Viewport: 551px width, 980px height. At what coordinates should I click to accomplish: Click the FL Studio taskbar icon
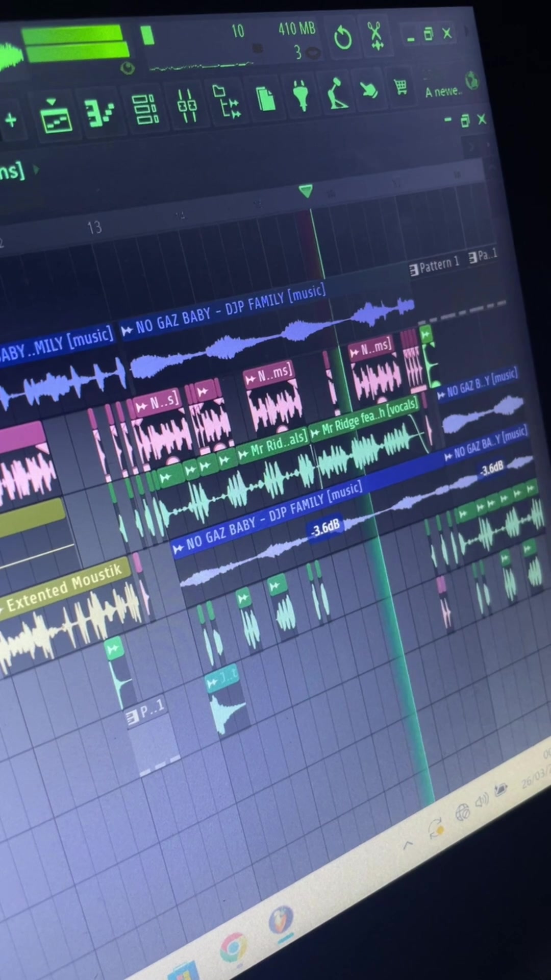point(281,921)
